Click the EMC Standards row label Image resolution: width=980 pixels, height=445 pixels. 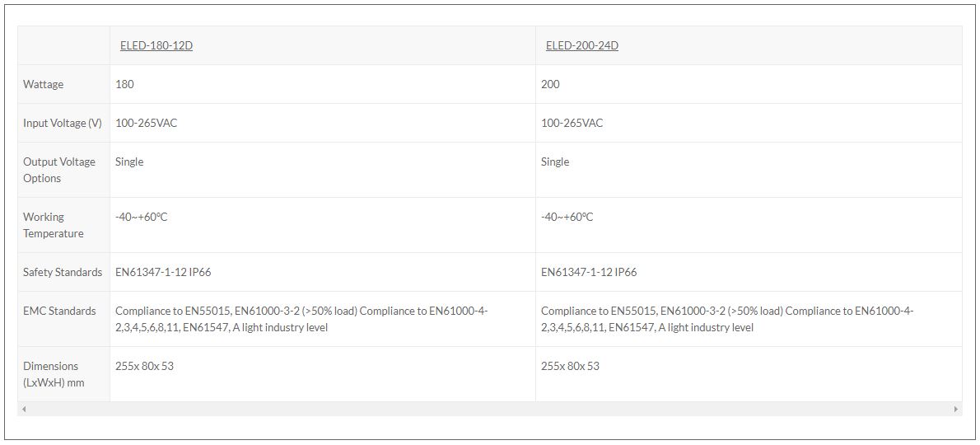click(x=59, y=311)
